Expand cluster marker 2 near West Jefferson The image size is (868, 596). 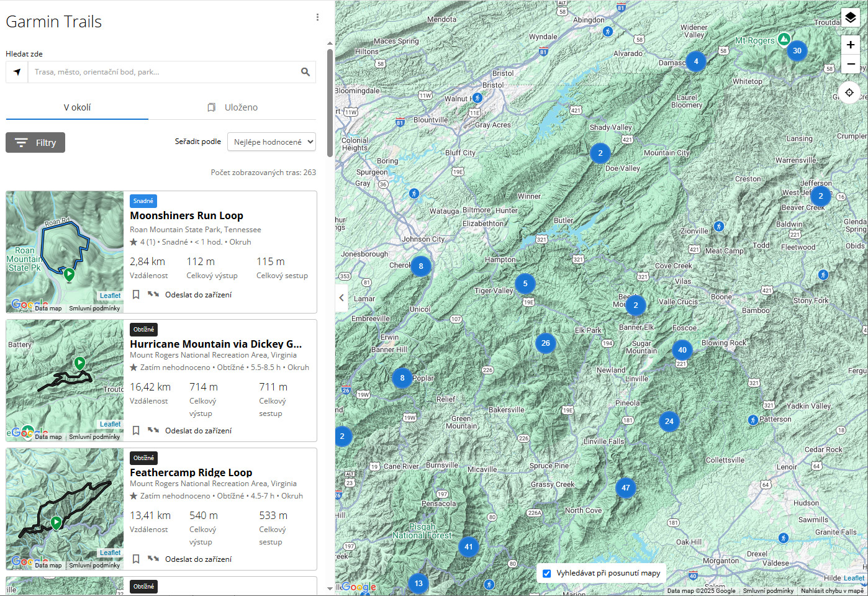[x=821, y=196]
